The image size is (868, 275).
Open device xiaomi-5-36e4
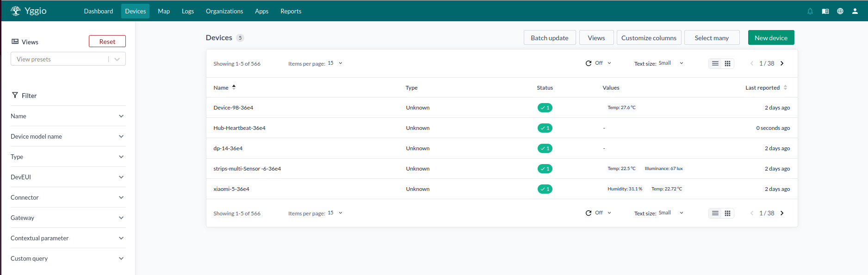[231, 189]
